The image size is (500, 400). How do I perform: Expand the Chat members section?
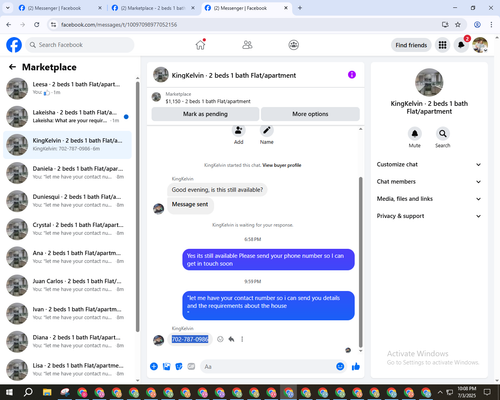click(429, 182)
